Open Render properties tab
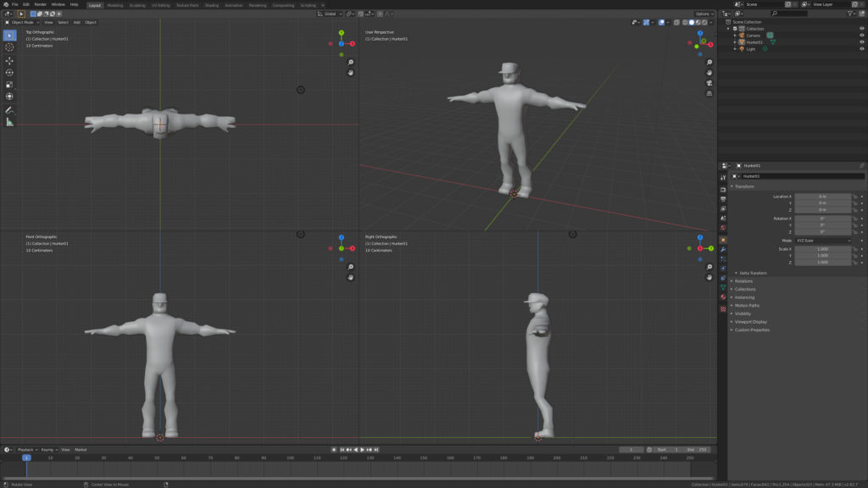Viewport: 868px width, 488px height. pyautogui.click(x=723, y=189)
